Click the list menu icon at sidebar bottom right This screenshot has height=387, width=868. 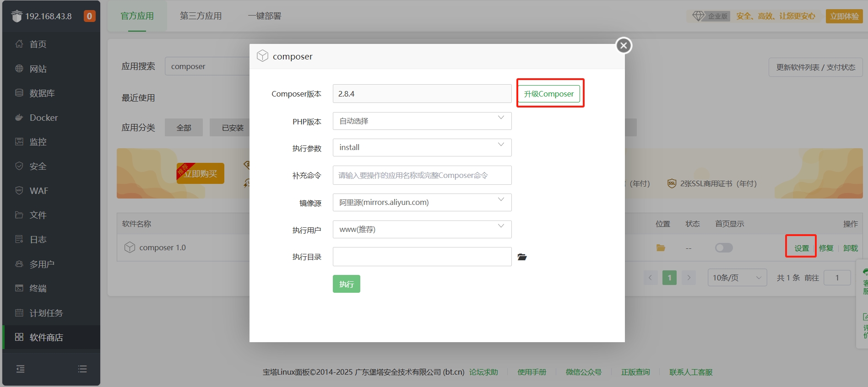(82, 369)
